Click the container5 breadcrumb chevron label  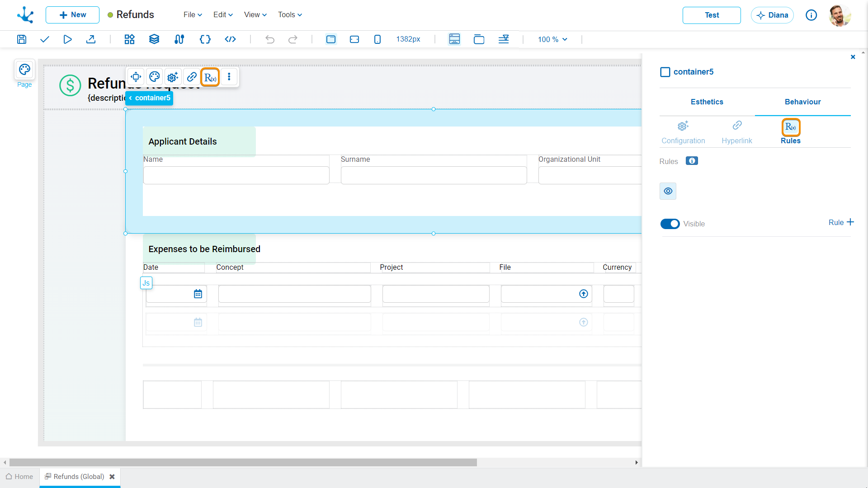[x=149, y=98]
